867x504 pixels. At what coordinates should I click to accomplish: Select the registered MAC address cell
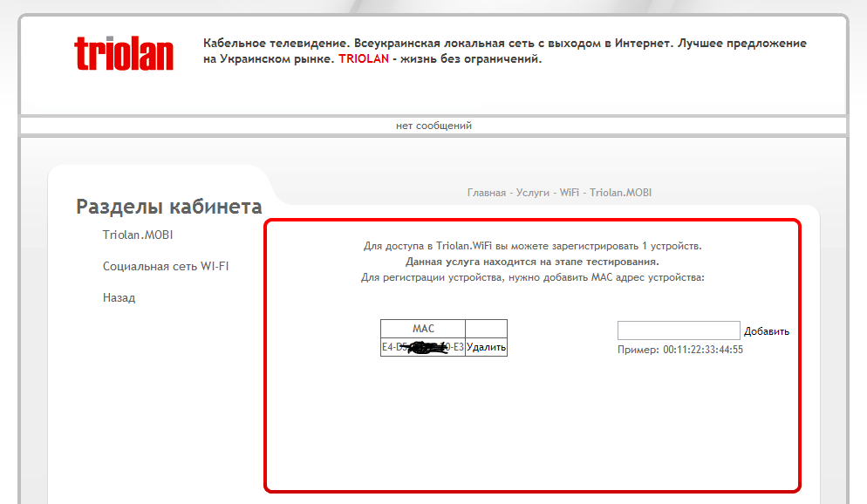tap(423, 347)
